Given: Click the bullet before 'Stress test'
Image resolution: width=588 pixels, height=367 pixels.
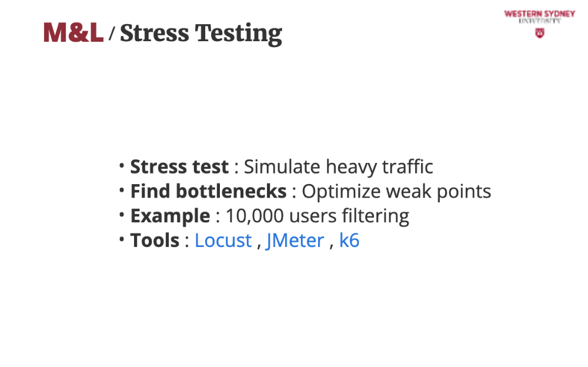Looking at the screenshot, I should (122, 165).
